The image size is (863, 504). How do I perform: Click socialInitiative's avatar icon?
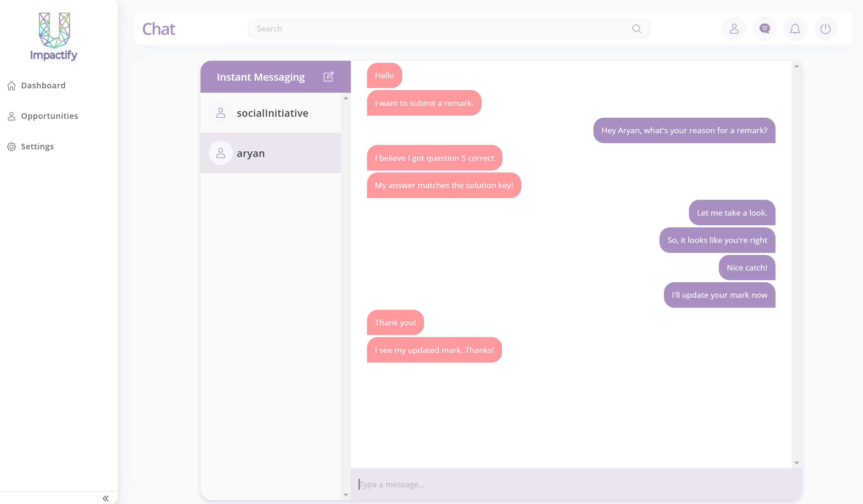[221, 113]
